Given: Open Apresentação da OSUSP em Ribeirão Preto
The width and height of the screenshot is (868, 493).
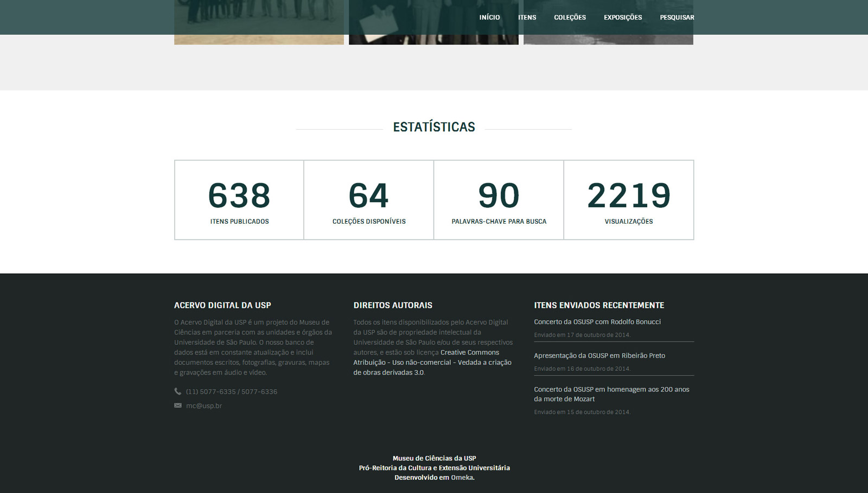Looking at the screenshot, I should pyautogui.click(x=599, y=356).
